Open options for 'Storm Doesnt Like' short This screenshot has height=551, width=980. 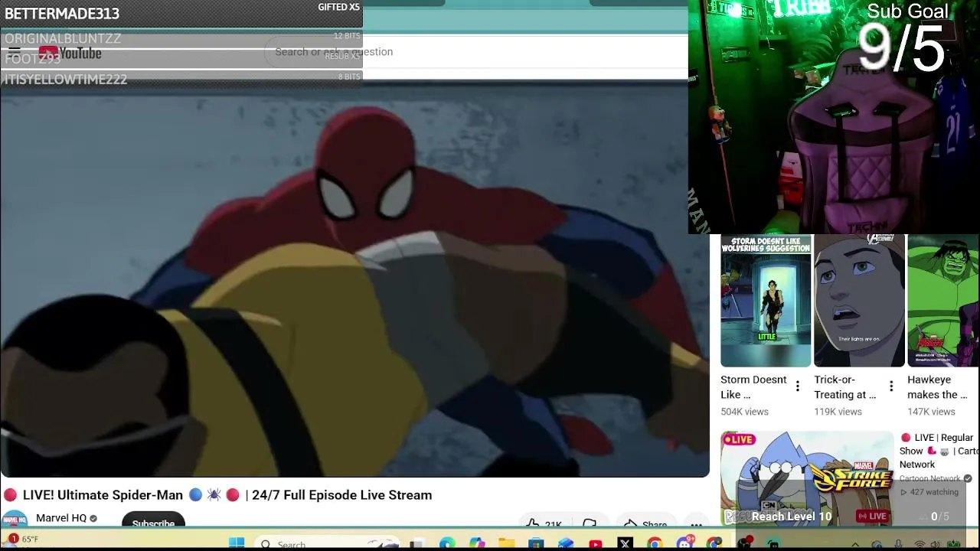pyautogui.click(x=797, y=386)
